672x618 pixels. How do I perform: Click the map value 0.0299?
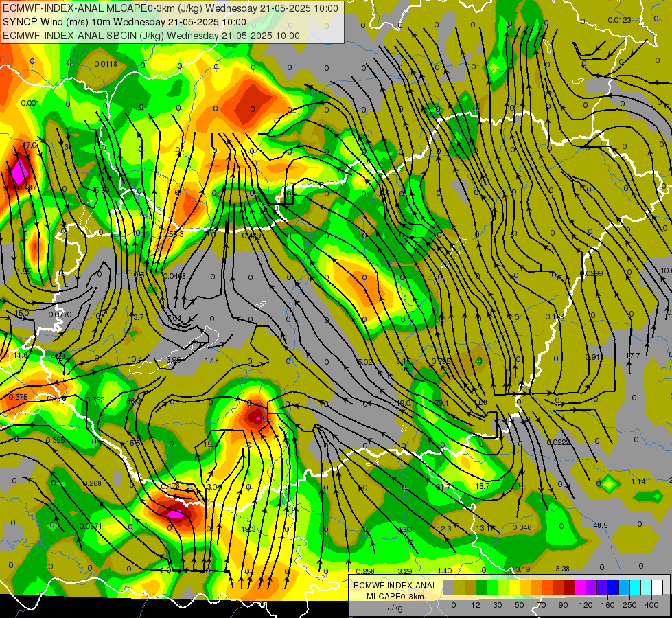tap(591, 273)
